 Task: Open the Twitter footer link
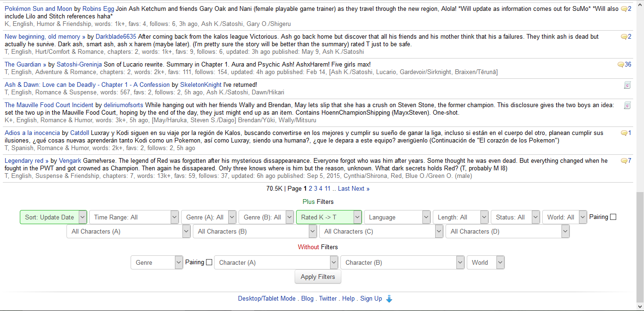pyautogui.click(x=328, y=299)
